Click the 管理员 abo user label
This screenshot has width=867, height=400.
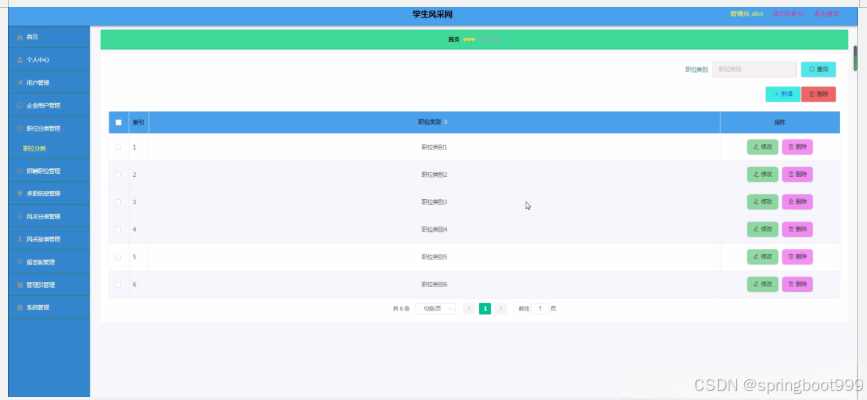(x=746, y=14)
